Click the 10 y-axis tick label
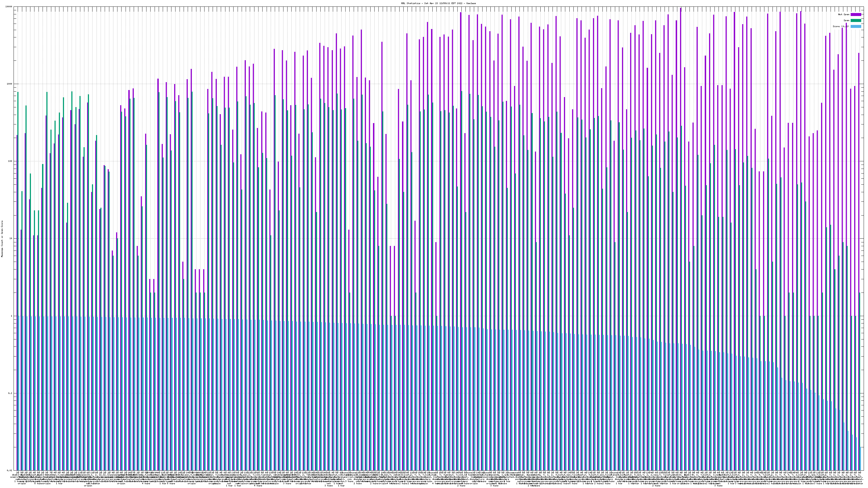868x488 pixels. 11,239
